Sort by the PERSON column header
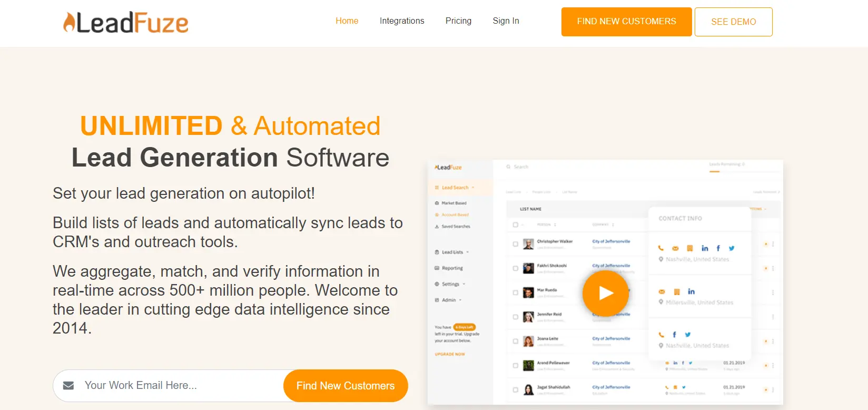This screenshot has height=410, width=868. click(x=546, y=224)
